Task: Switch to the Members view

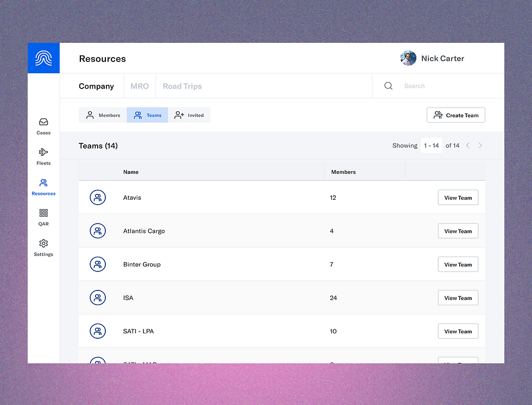Action: [x=103, y=115]
